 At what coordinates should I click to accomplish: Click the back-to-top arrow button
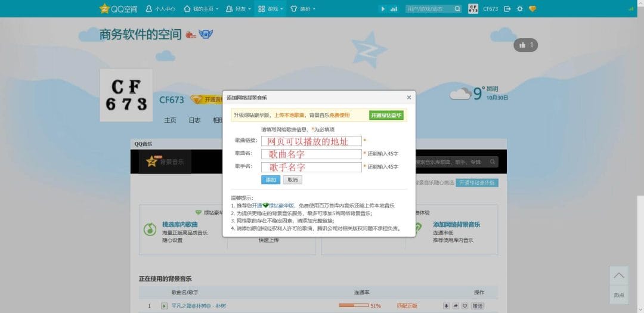click(618, 275)
